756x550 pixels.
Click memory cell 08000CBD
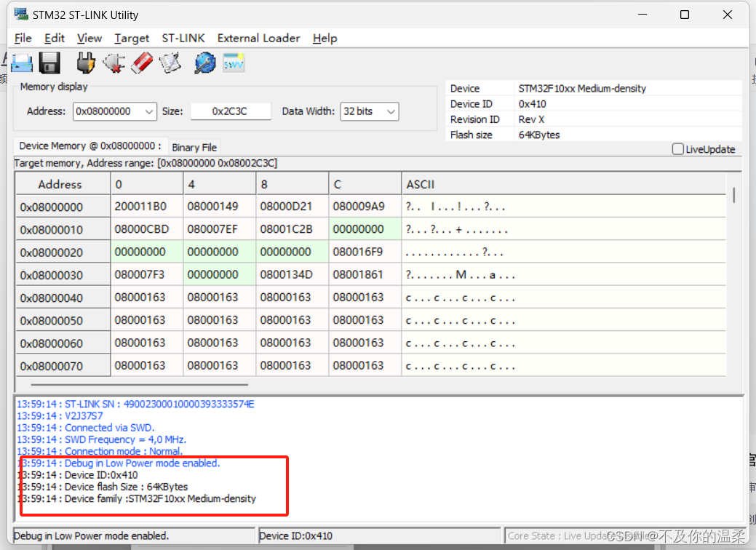click(x=146, y=229)
